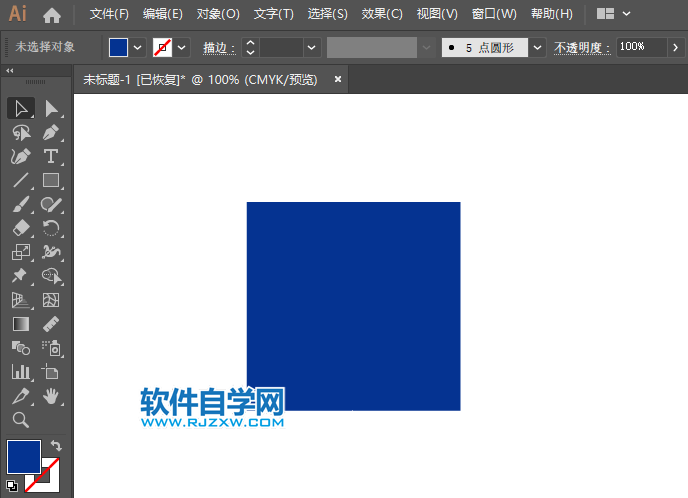Open the 效果(C) menu

click(382, 14)
